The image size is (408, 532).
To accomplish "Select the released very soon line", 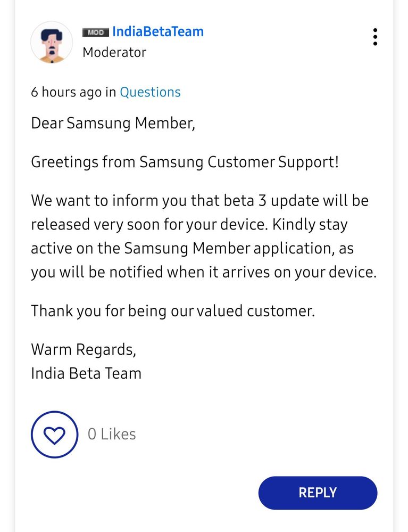I will (189, 225).
